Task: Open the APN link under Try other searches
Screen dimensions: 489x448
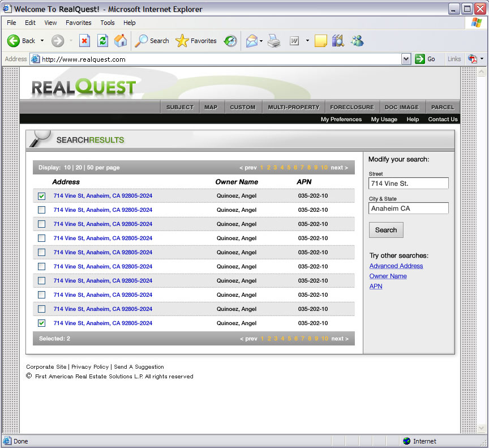Action: click(376, 287)
